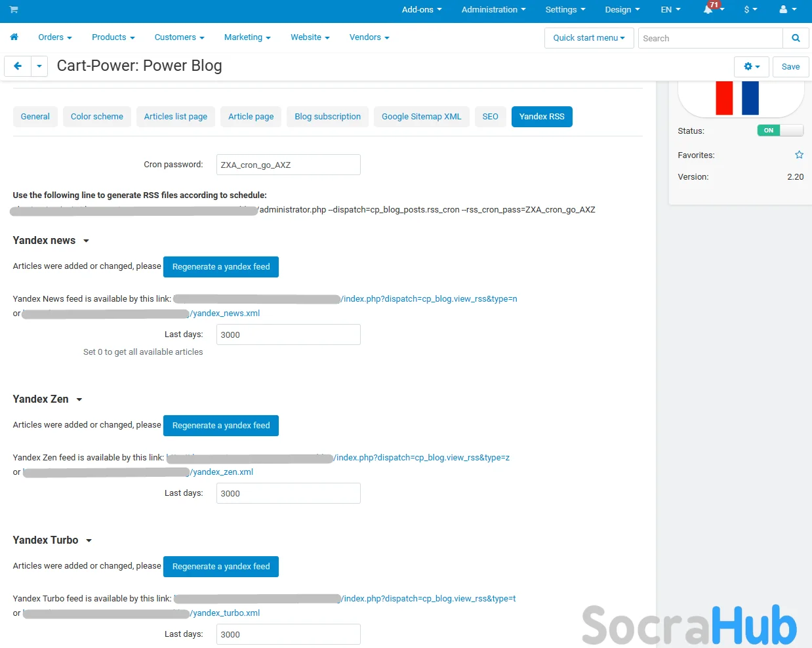The image size is (812, 648).
Task: Open the yandex_turbo.xml link
Action: 225,613
